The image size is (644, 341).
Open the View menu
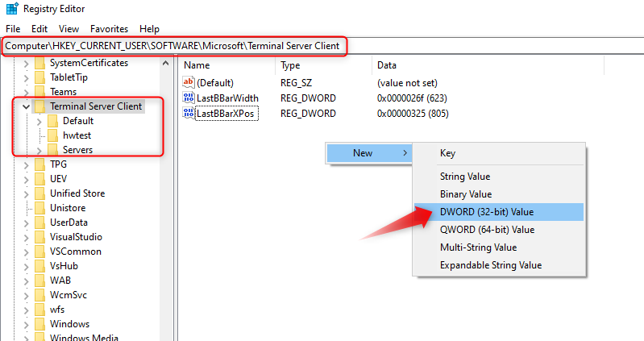tap(69, 29)
